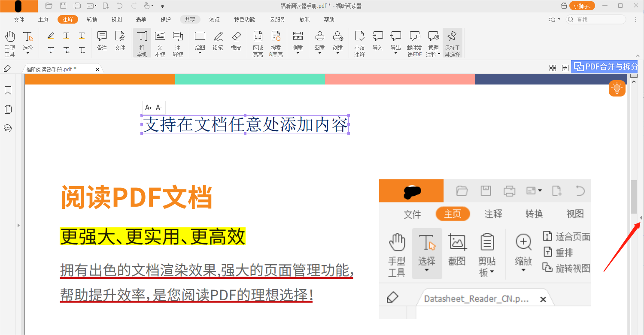
Task: Select the Area Highlight tool (区域高亮)
Action: [x=258, y=43]
